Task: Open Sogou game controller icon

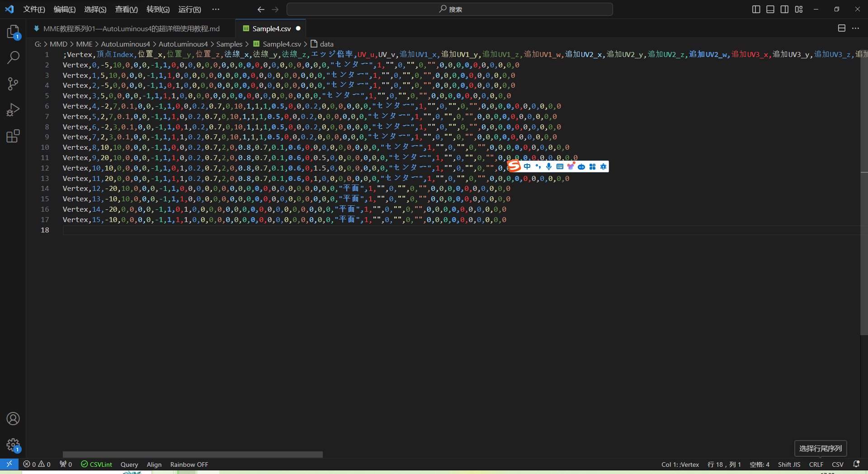Action: 581,166
